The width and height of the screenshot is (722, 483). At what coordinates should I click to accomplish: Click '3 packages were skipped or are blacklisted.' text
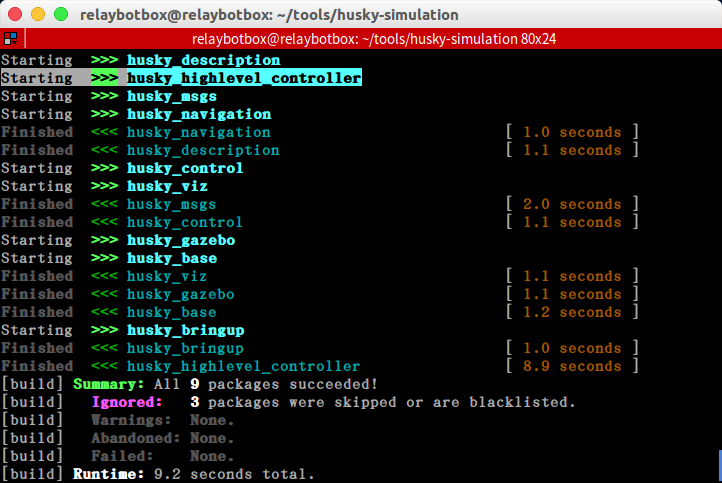[383, 402]
